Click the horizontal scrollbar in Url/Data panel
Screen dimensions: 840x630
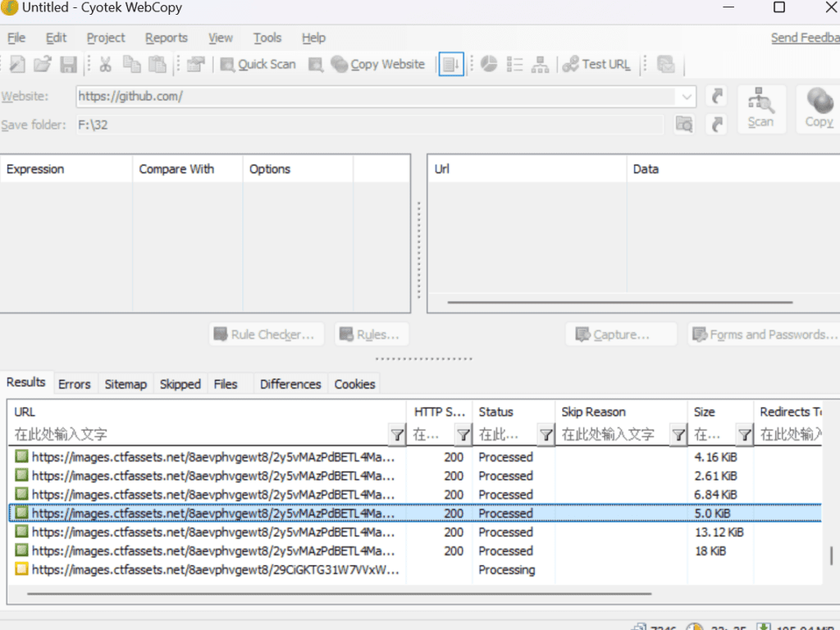point(620,302)
